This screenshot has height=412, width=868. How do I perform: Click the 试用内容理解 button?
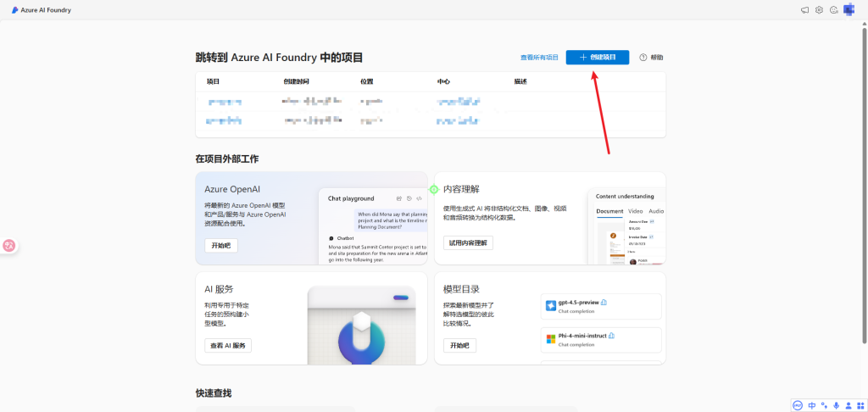point(468,242)
